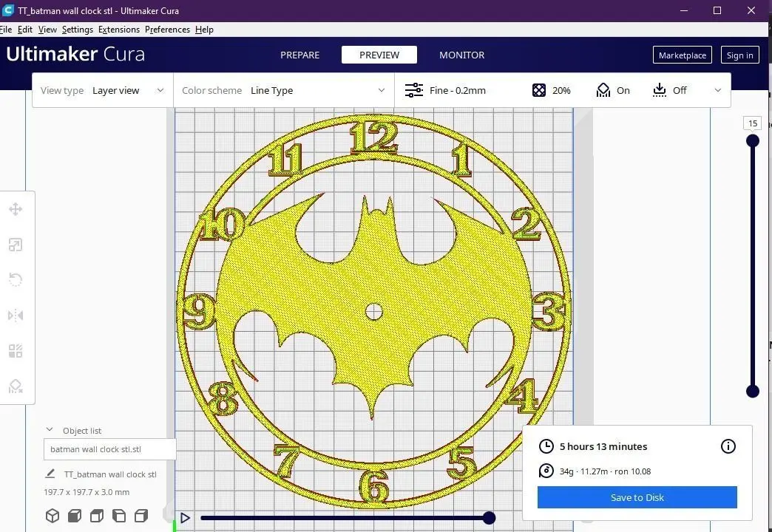
Task: Click Save to Disk button
Action: 637,497
